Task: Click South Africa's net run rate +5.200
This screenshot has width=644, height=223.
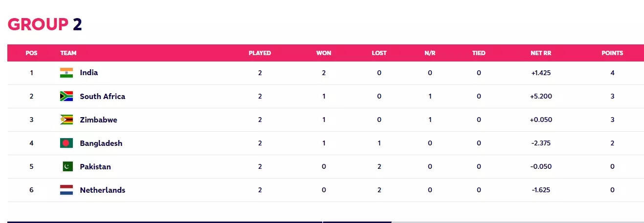Action: pyautogui.click(x=541, y=96)
